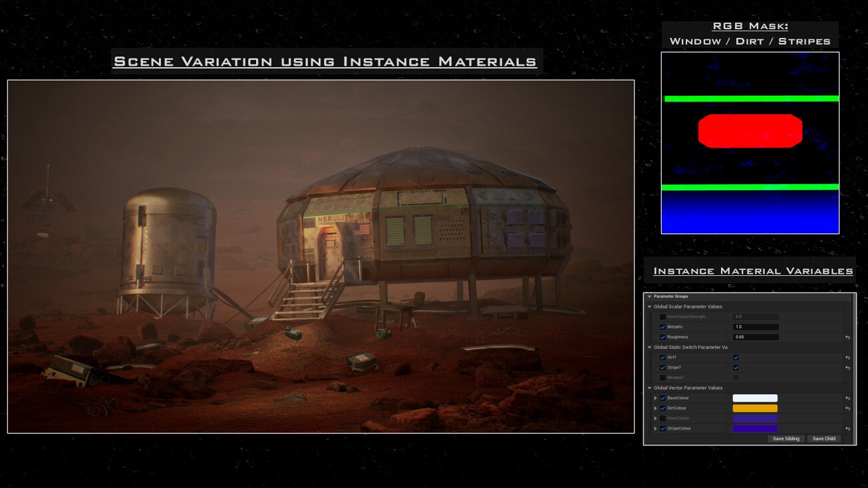Select the RGB mask texture image

tap(750, 143)
